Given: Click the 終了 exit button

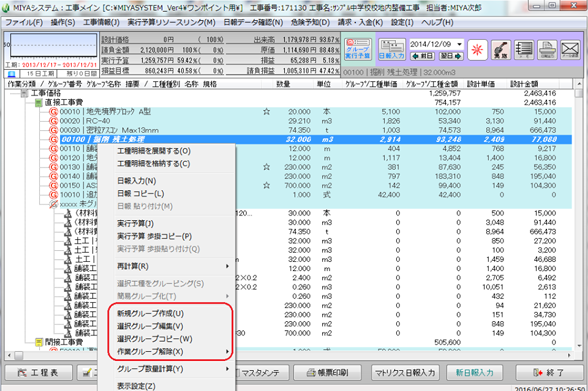Looking at the screenshot, I should 549,373.
